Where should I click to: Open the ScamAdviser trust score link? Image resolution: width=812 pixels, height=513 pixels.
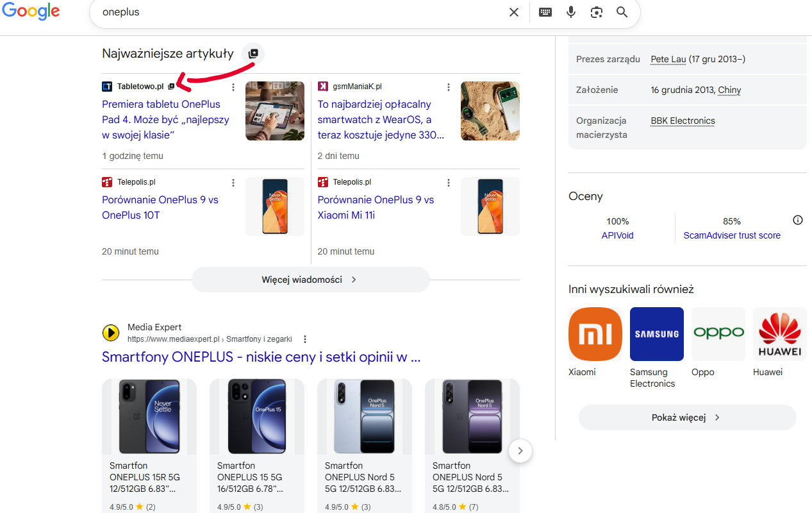[x=732, y=235]
